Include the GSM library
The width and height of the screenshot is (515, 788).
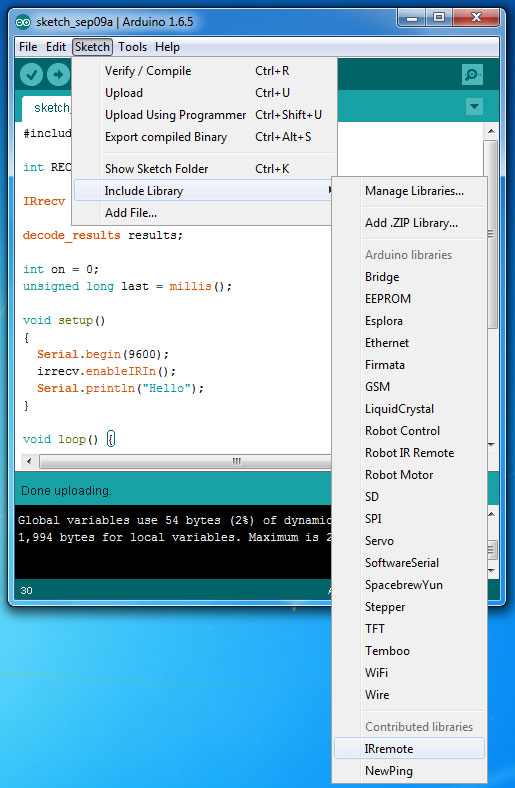pos(409,387)
